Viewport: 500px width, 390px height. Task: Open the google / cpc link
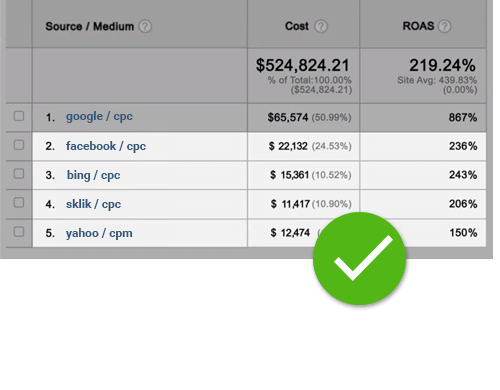(x=99, y=117)
